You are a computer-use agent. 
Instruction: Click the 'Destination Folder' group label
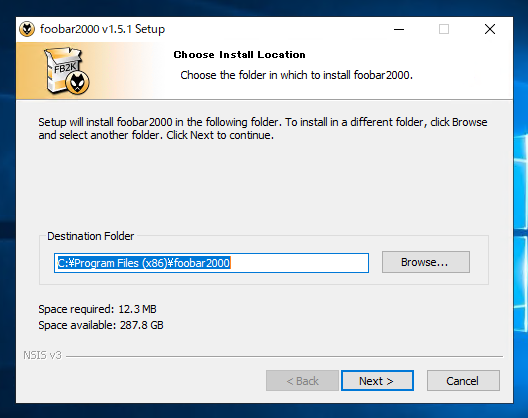(x=91, y=236)
